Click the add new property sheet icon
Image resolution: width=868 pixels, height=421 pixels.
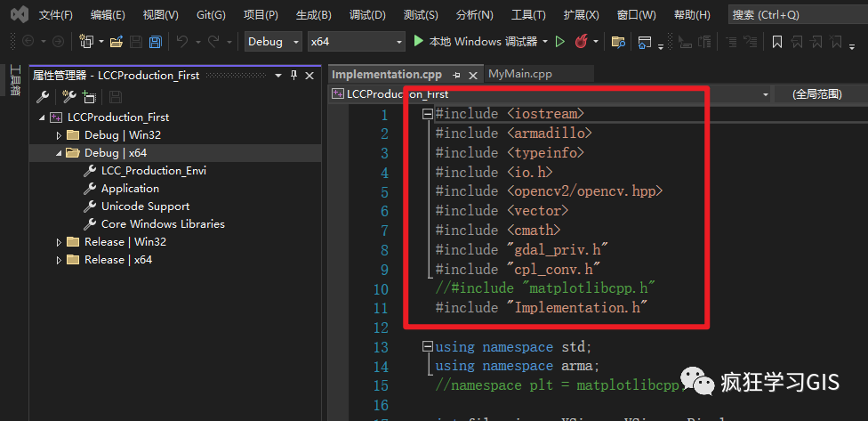click(x=69, y=97)
